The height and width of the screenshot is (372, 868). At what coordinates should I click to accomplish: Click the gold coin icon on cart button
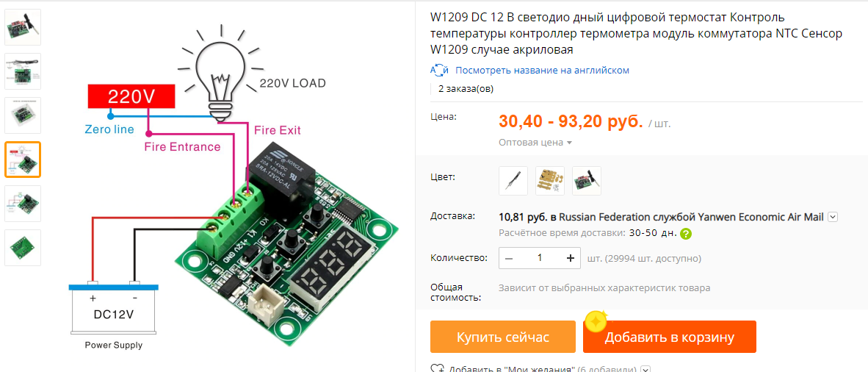(596, 321)
